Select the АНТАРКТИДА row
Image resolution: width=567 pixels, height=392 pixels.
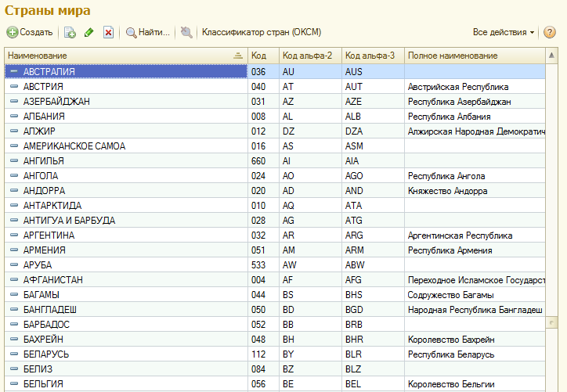pyautogui.click(x=275, y=206)
